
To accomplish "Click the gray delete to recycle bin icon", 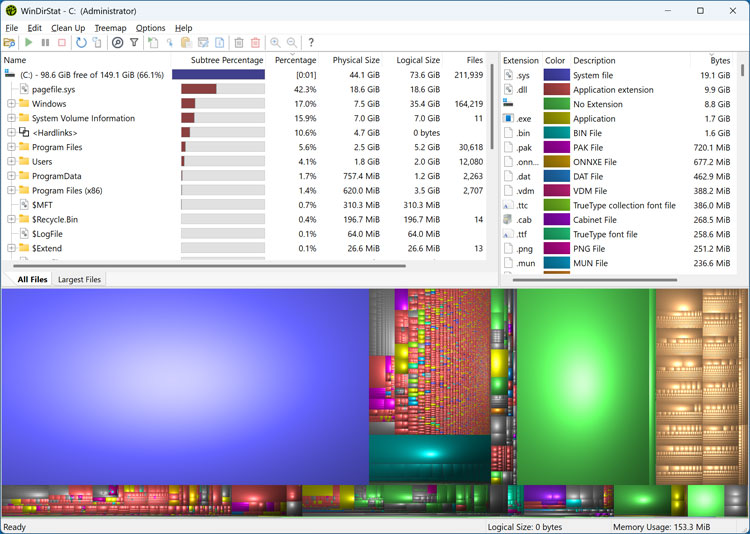I will [239, 43].
